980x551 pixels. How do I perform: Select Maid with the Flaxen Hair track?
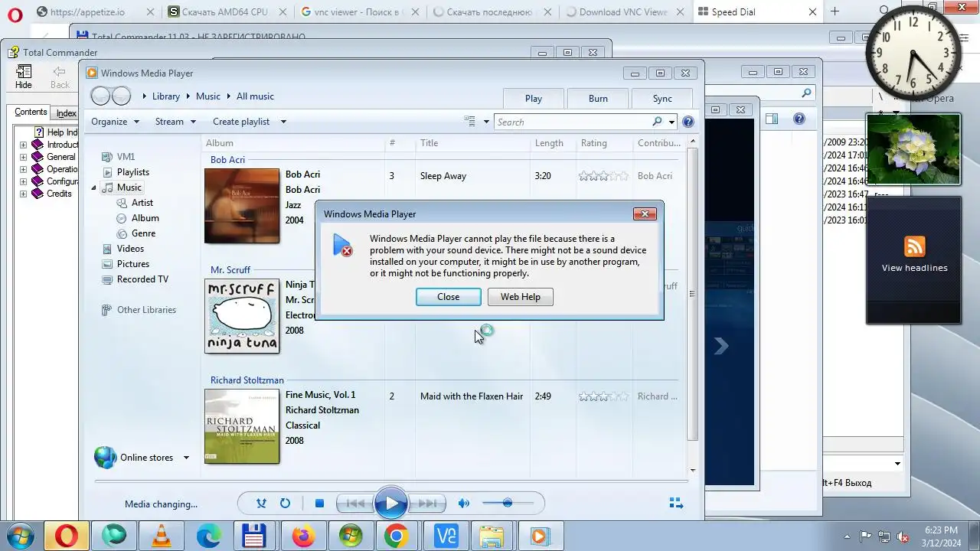click(x=472, y=396)
